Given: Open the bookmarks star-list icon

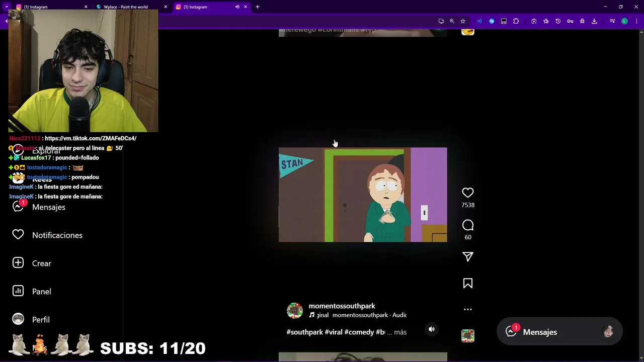Looking at the screenshot, I should pos(546,21).
